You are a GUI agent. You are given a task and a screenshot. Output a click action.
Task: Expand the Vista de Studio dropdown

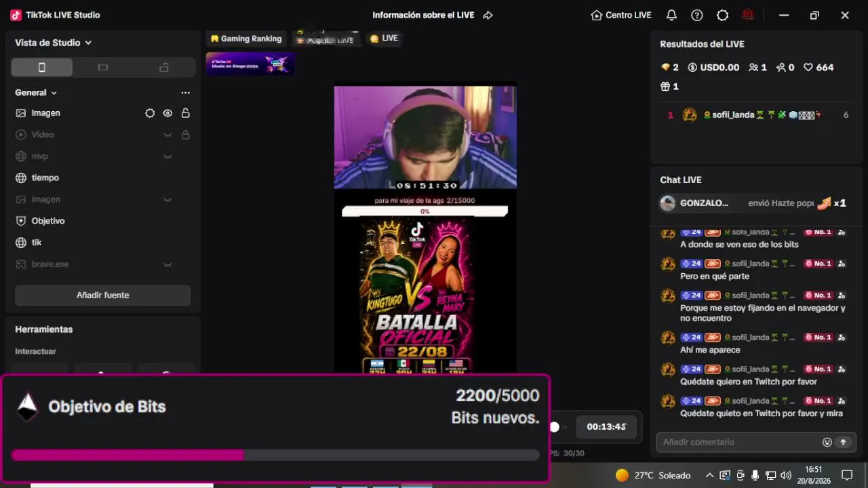tap(54, 43)
